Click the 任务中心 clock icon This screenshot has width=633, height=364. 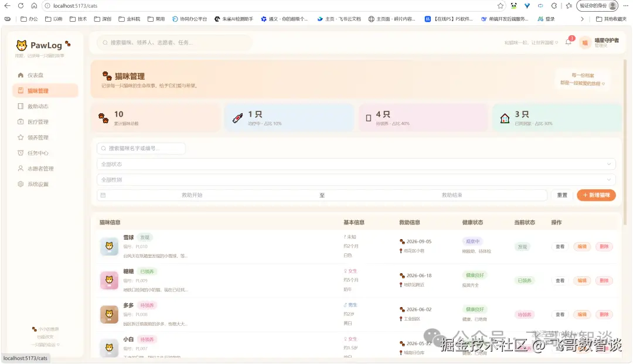[x=21, y=153]
